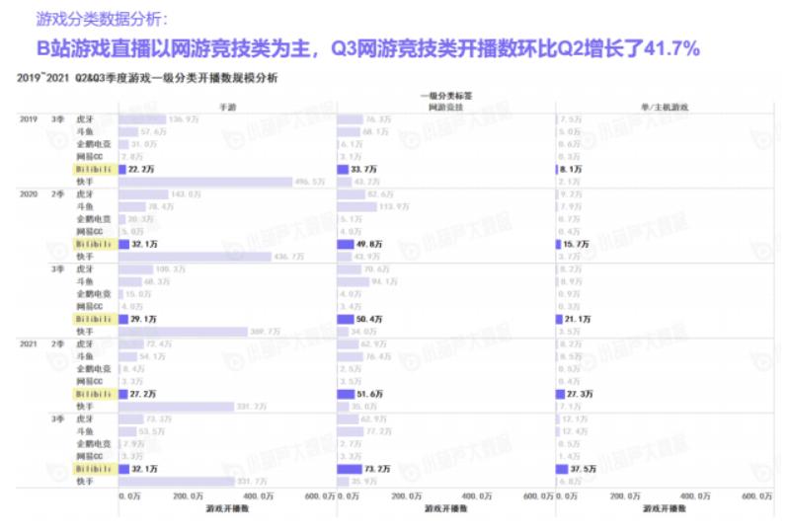Click the Bilibili value 50.4万
This screenshot has width=789, height=532.
(369, 320)
